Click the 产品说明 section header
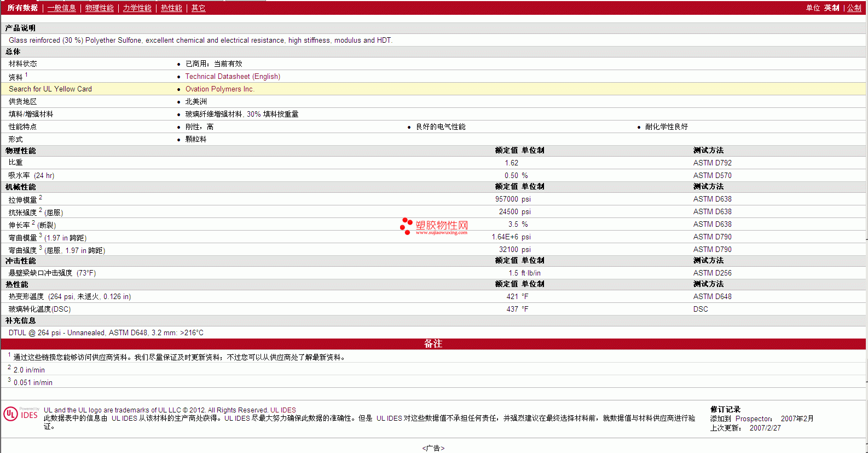This screenshot has width=868, height=453. pos(20,28)
